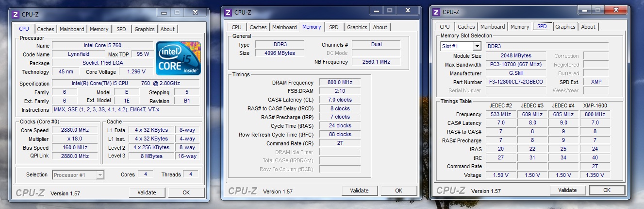This screenshot has height=209, width=644.
Task: Select Memory tab in right SPD window
Action: click(520, 27)
